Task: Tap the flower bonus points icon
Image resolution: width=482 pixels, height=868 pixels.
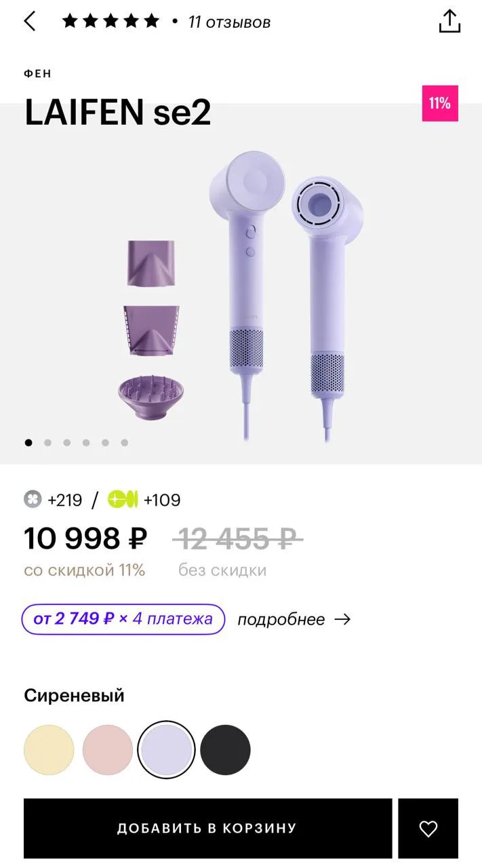Action: [33, 500]
